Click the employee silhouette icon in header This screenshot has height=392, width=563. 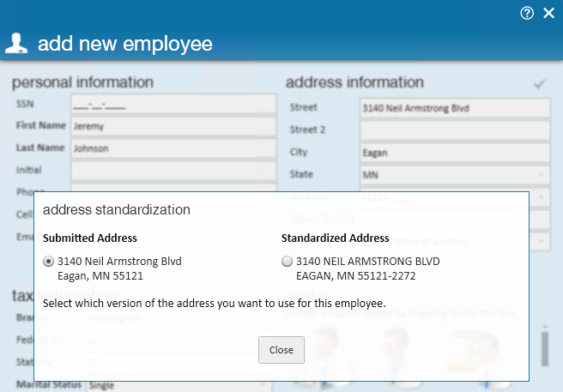click(x=16, y=43)
